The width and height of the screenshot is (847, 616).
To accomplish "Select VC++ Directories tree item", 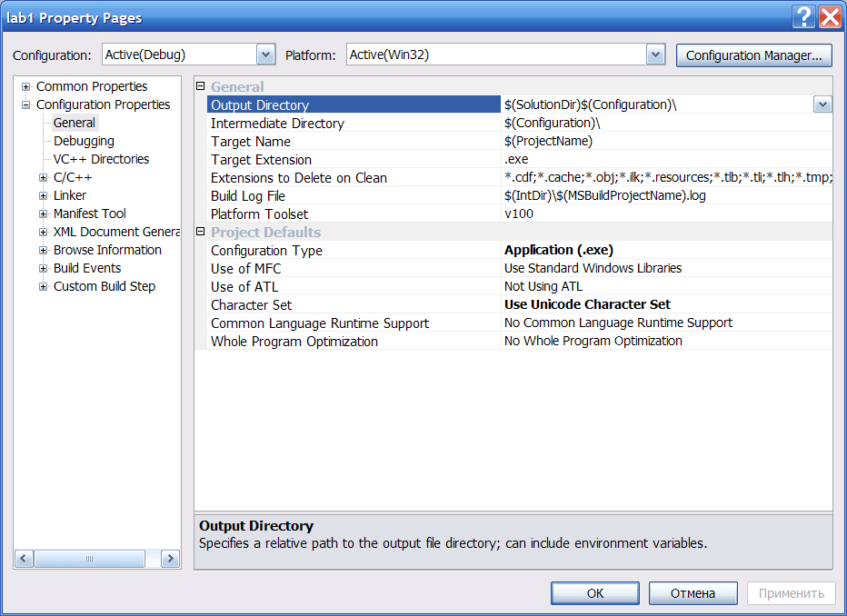I will 101,159.
